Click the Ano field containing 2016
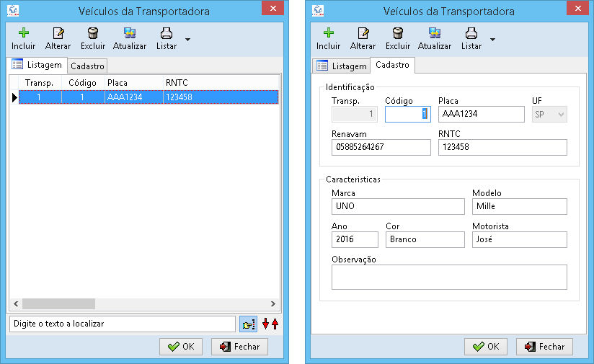This screenshot has height=364, width=594. click(x=355, y=240)
